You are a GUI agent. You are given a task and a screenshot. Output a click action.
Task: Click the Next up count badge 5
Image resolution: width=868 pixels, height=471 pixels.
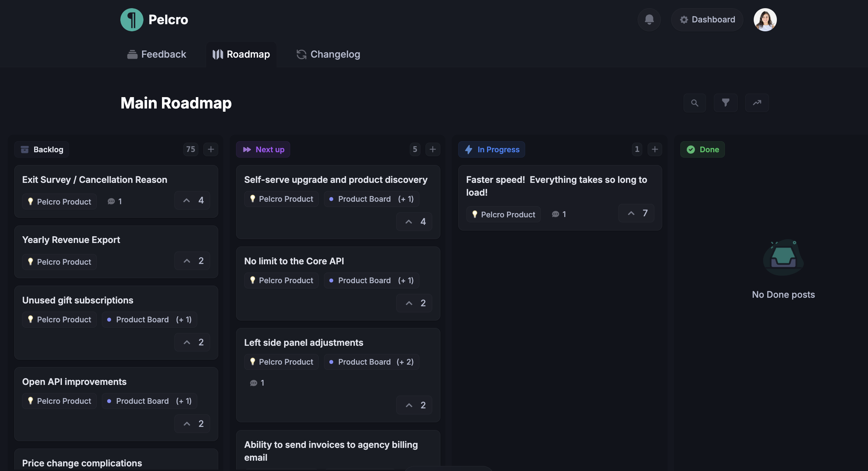pyautogui.click(x=415, y=149)
